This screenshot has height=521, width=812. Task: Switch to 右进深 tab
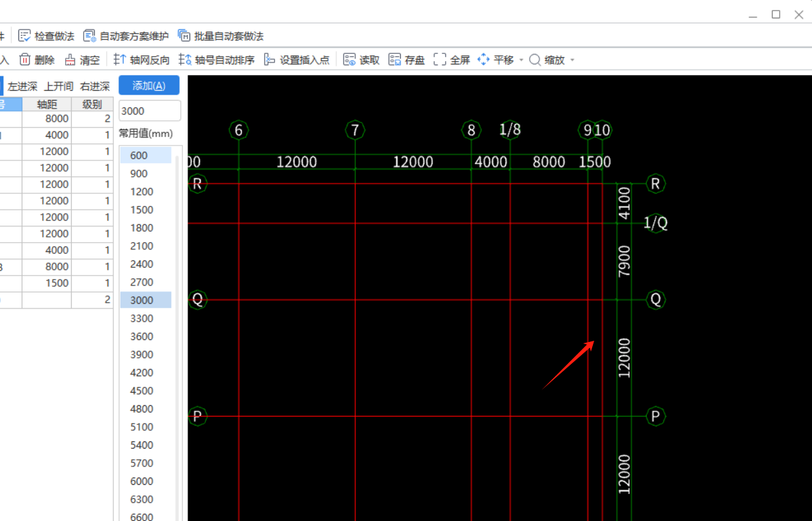pos(95,86)
